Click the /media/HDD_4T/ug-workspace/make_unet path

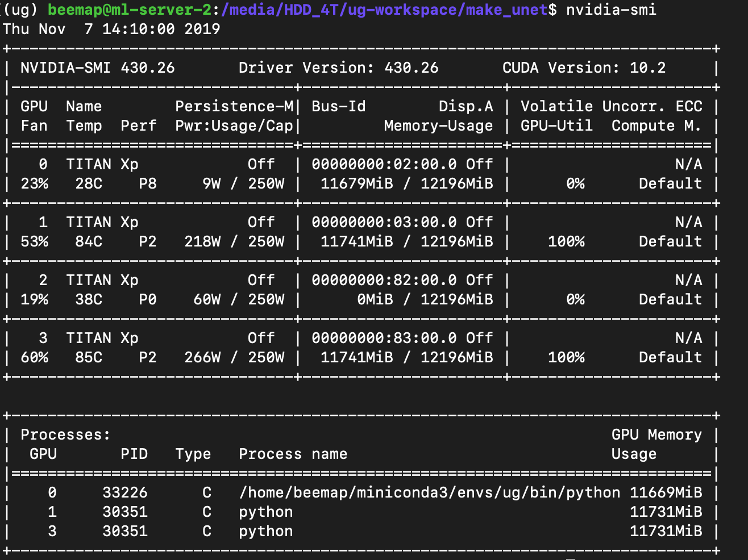pyautogui.click(x=384, y=10)
